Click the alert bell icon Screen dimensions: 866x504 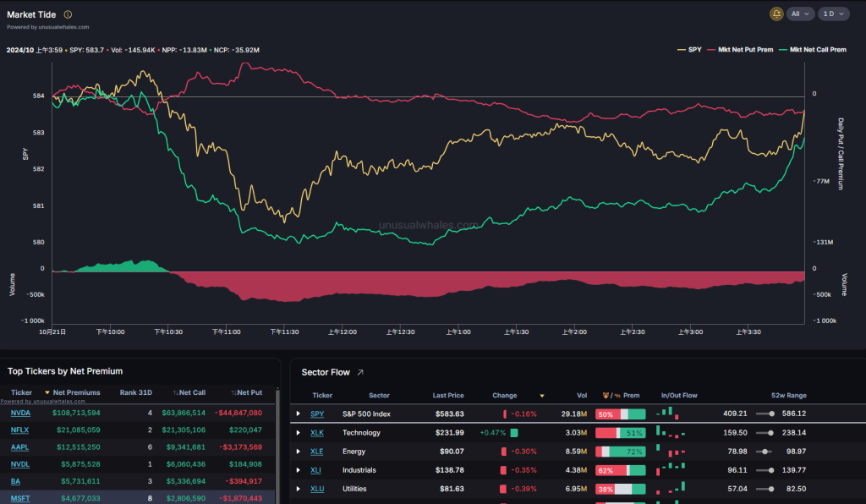(776, 14)
